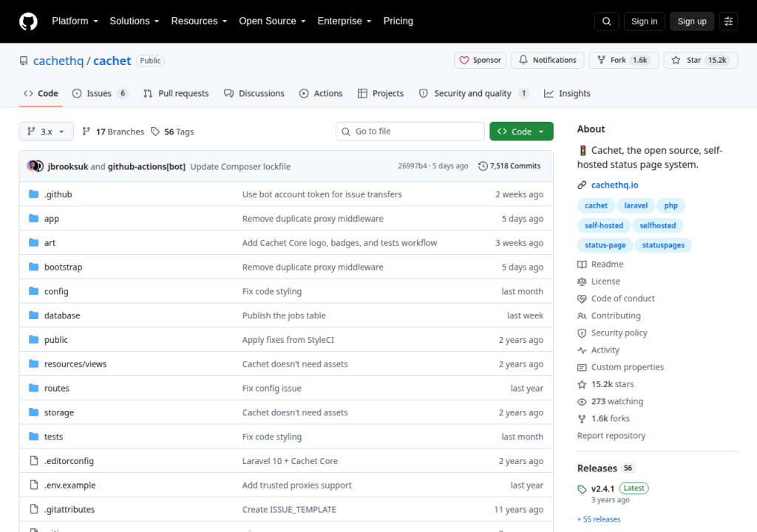Expand the Platform menu

[x=75, y=21]
